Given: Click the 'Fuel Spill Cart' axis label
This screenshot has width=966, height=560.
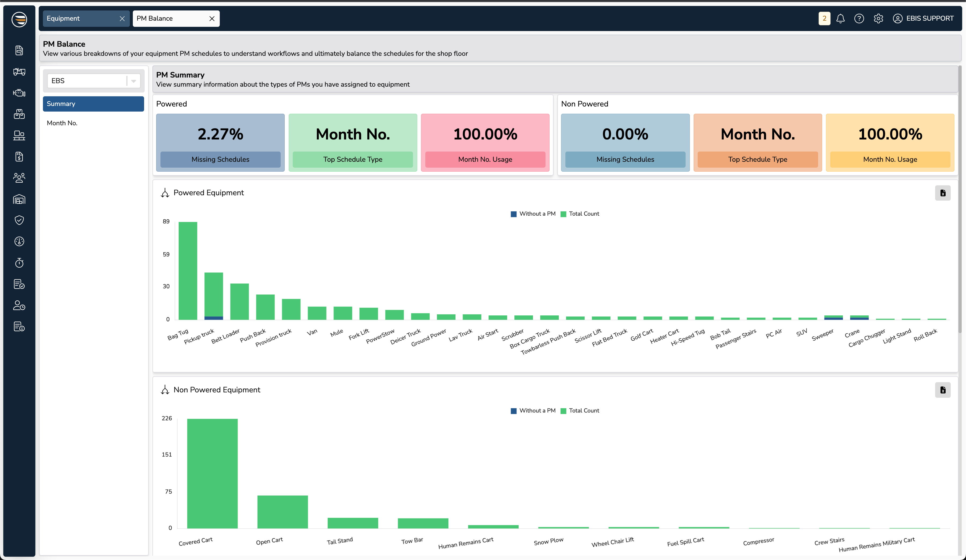Looking at the screenshot, I should [685, 541].
